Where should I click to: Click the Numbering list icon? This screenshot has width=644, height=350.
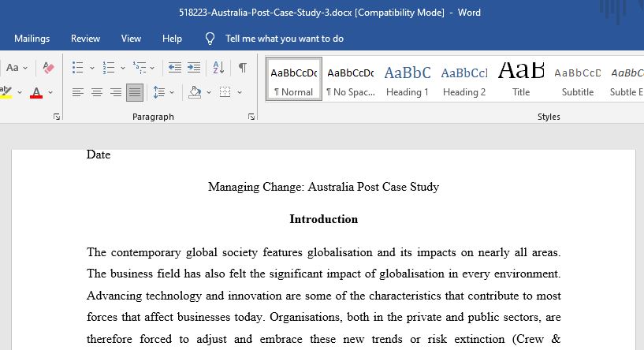pos(109,67)
